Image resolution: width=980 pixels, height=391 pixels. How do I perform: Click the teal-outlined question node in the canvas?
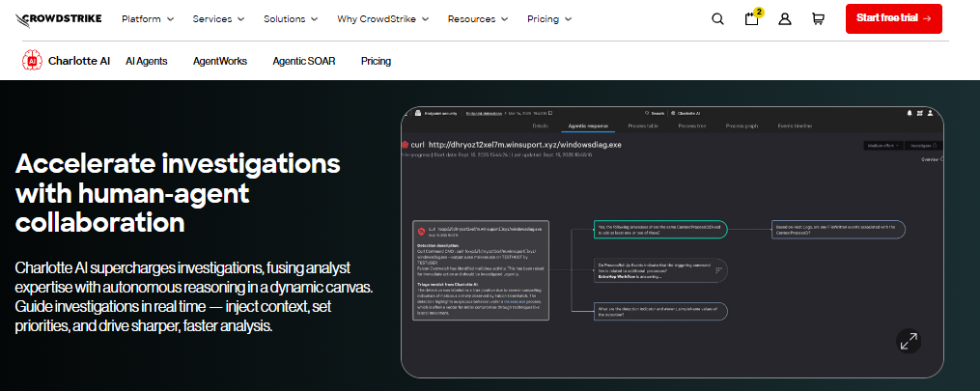(660, 229)
